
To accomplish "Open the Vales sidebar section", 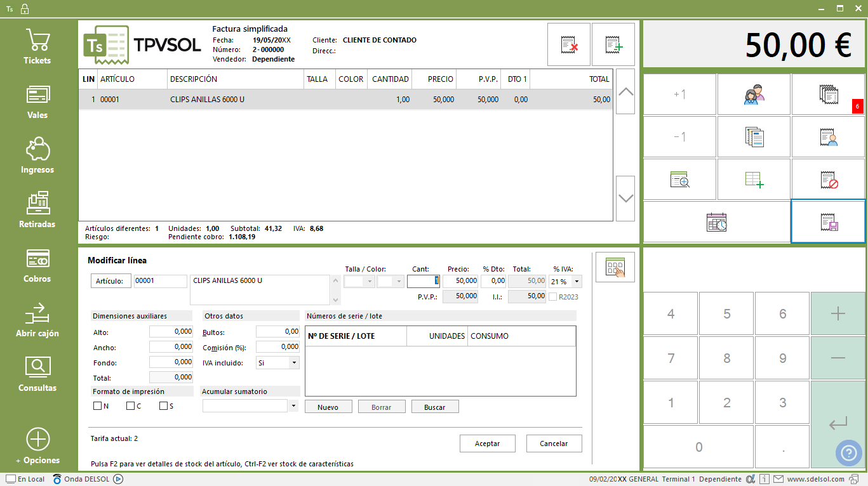I will 37,102.
